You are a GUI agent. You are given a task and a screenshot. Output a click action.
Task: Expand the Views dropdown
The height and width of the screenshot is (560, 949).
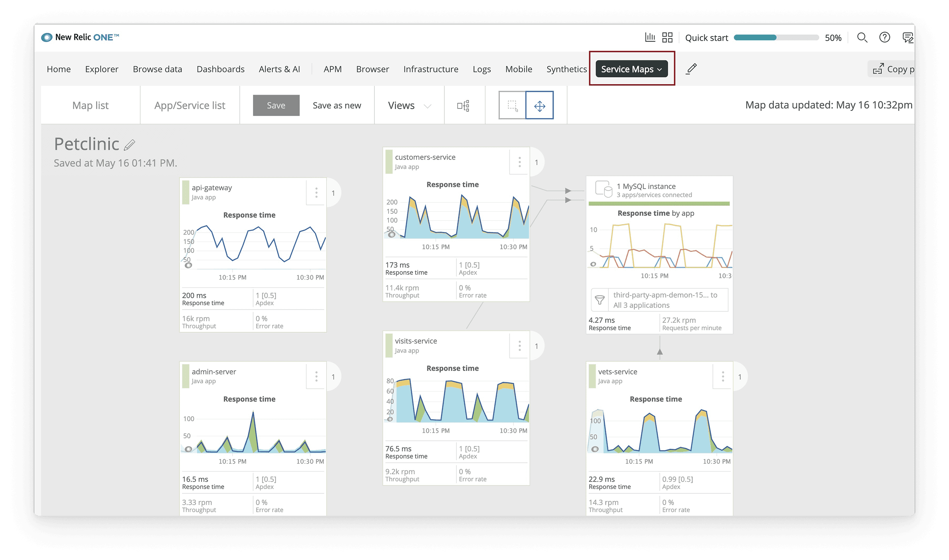pos(409,106)
